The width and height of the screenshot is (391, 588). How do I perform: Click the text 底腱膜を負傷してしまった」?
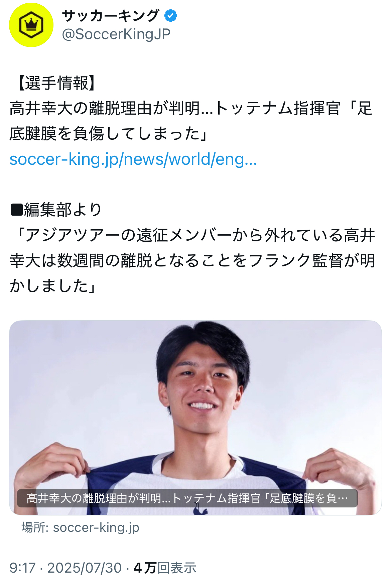(x=109, y=134)
